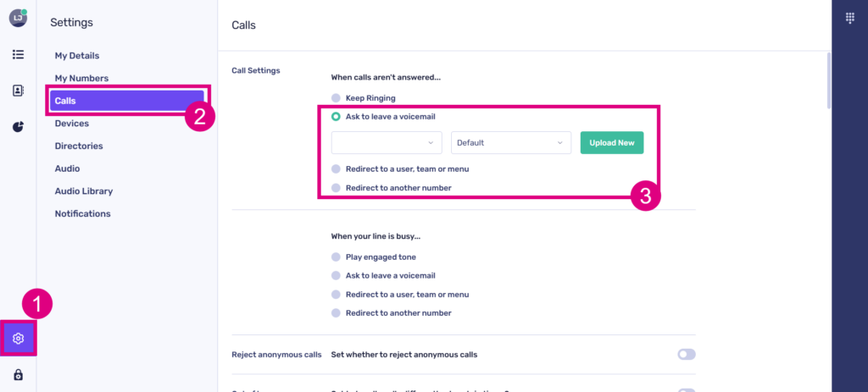Click the Upload New button
Screen dimensions: 868x392
coord(612,143)
